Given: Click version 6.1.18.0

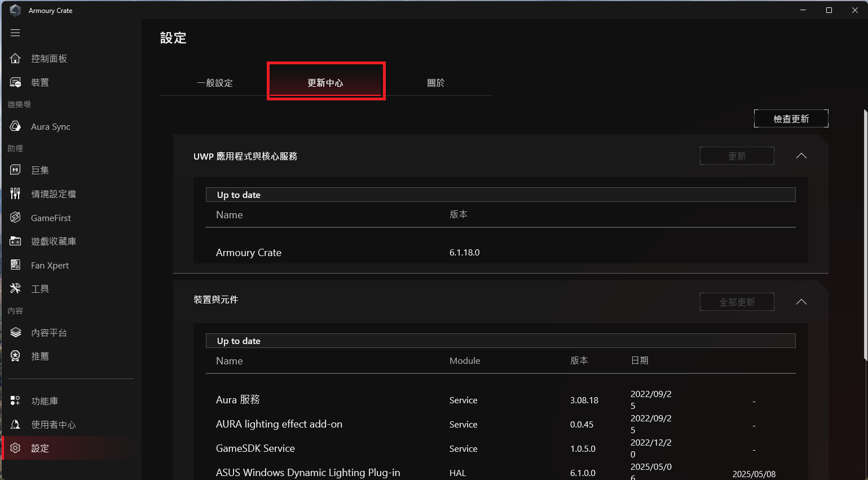Looking at the screenshot, I should [x=464, y=253].
